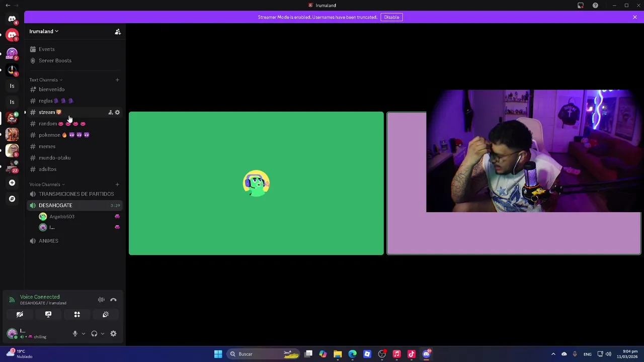Screen dimensions: 644x362
Task: Collapse the Text Channels category
Action: 46,80
